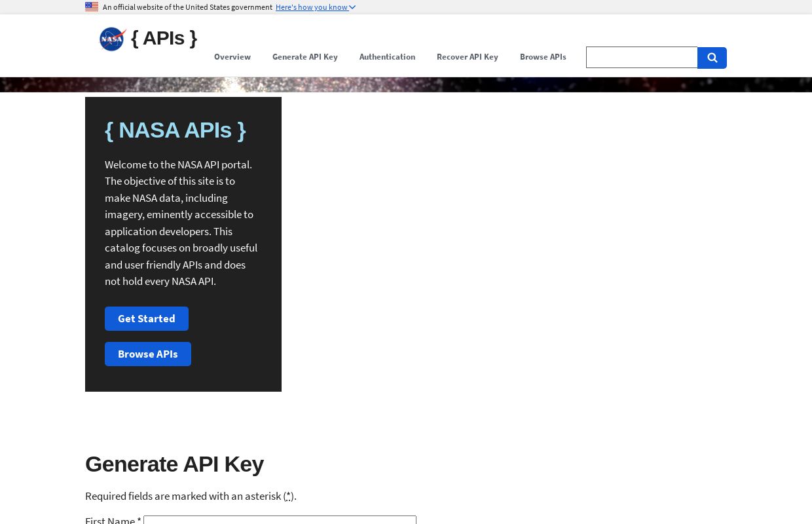Click the site search input field

(642, 58)
